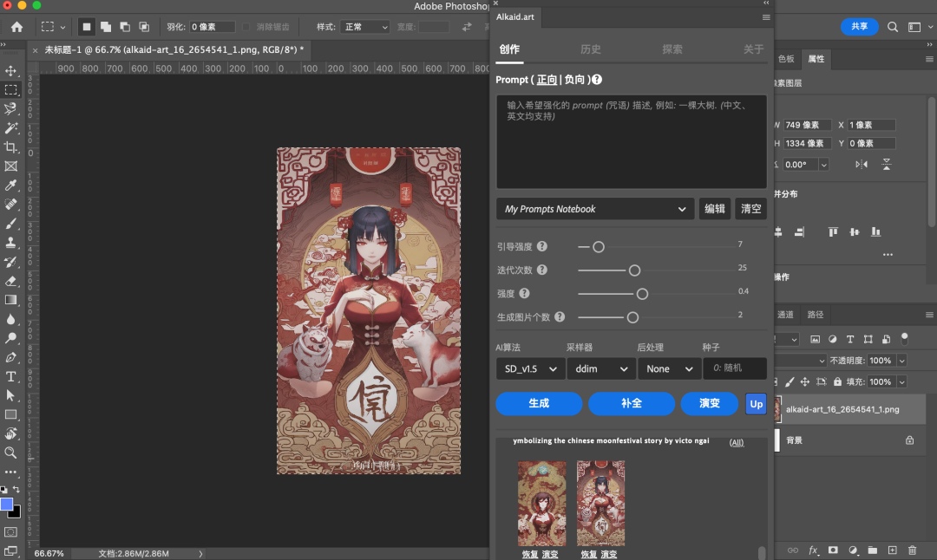
Task: Click the 补全 button
Action: (x=632, y=404)
